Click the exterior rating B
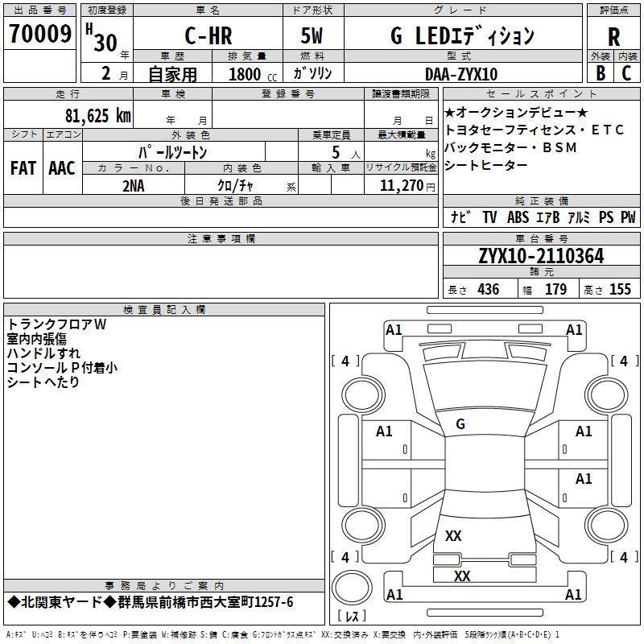Viewport: 644px width, 644px height. tap(601, 73)
